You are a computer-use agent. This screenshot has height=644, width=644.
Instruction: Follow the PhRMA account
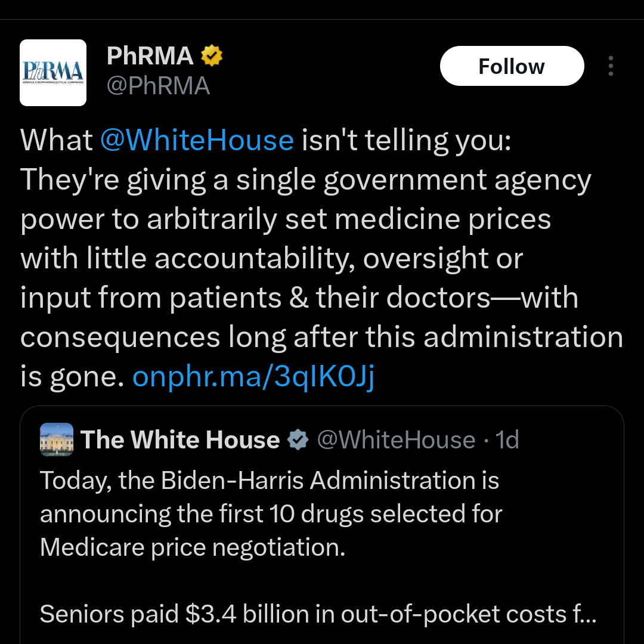(512, 66)
